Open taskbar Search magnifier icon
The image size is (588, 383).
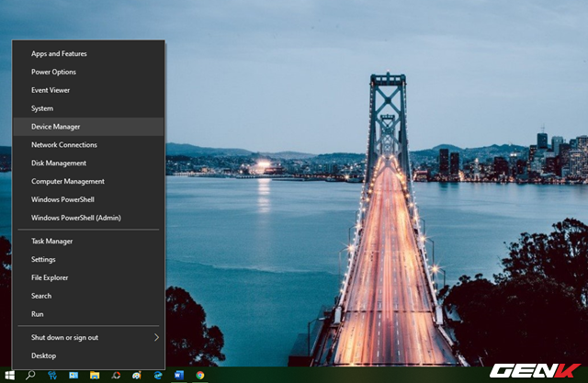30,375
